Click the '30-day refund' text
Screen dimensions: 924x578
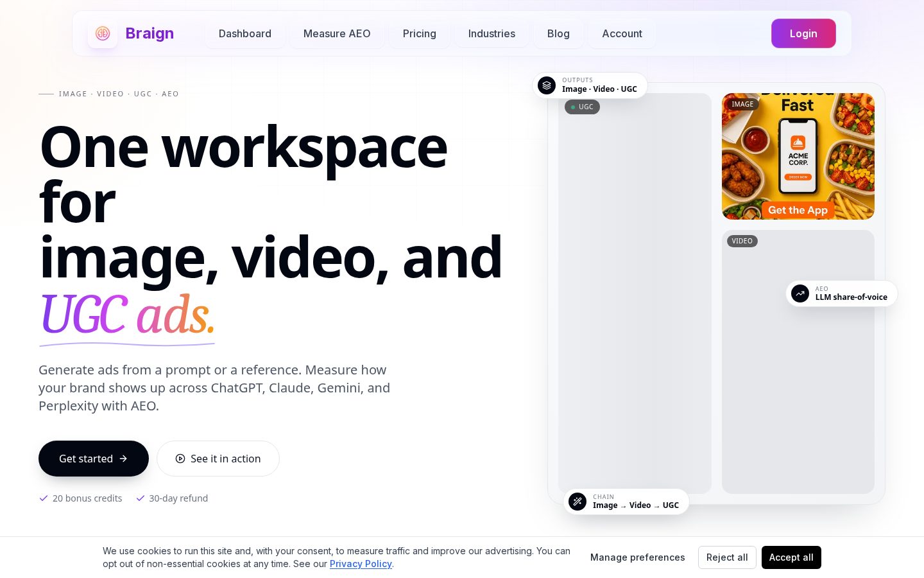click(x=178, y=498)
